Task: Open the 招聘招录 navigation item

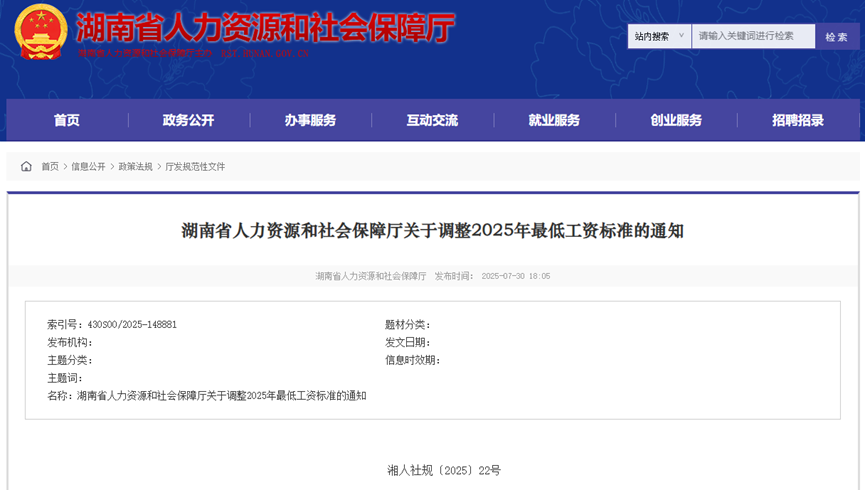Action: [798, 120]
